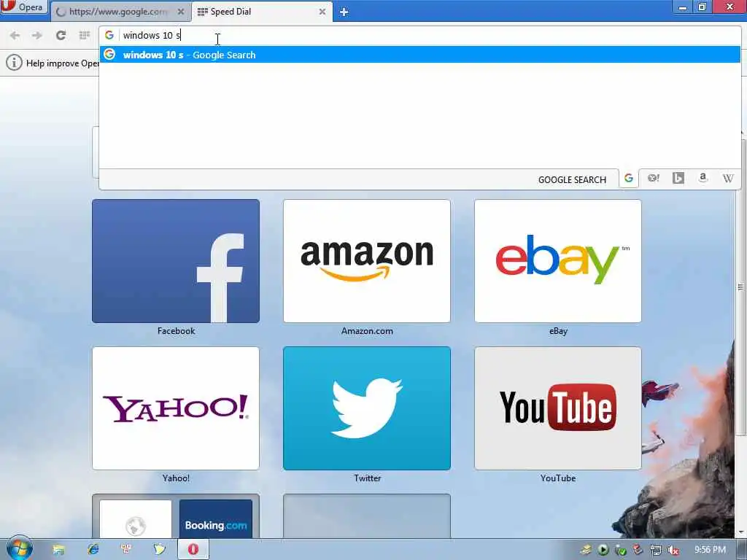Click the page vertical scrollbar
The image size is (747, 560).
pos(741,286)
